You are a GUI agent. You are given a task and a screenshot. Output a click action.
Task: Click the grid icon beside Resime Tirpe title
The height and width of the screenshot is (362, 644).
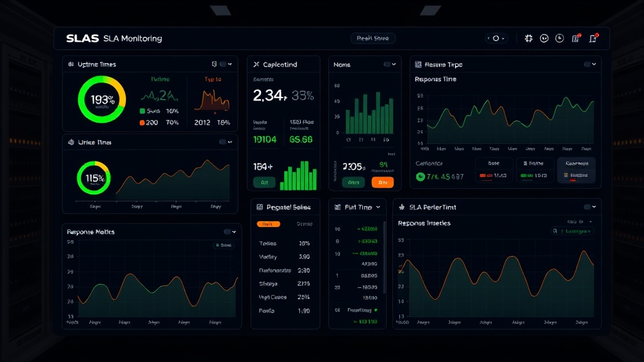418,65
